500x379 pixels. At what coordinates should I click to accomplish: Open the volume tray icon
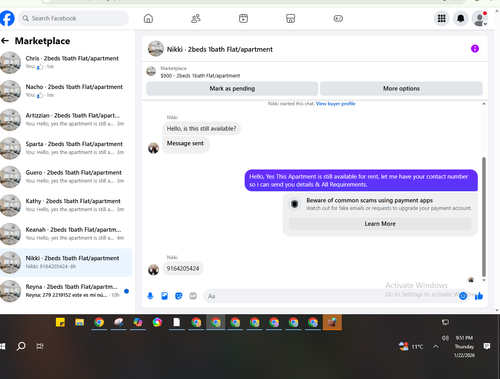(x=445, y=338)
